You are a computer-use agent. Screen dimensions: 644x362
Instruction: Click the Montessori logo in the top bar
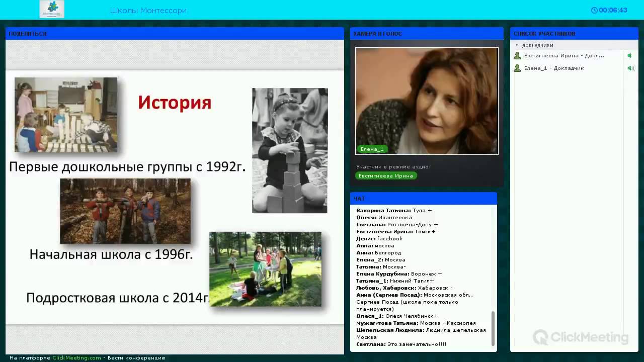(x=52, y=9)
